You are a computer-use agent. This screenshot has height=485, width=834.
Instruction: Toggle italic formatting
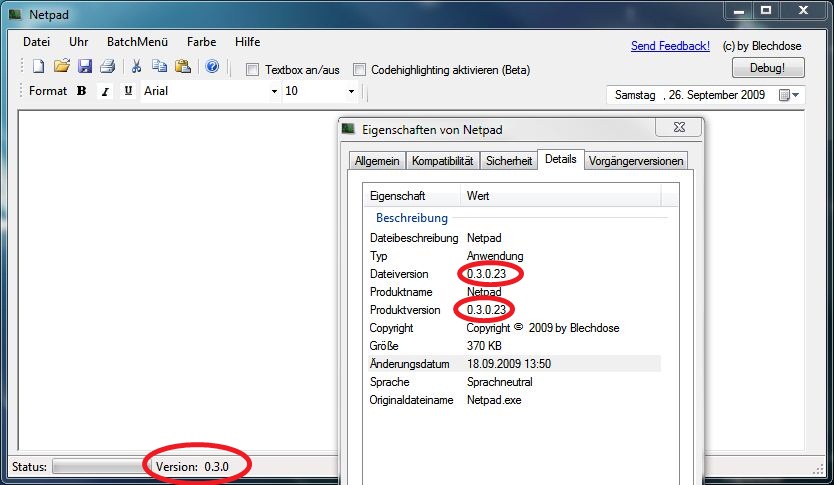click(105, 91)
